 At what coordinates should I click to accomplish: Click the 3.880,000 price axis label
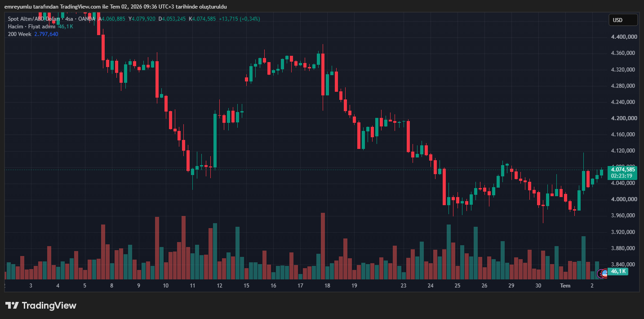[624, 248]
